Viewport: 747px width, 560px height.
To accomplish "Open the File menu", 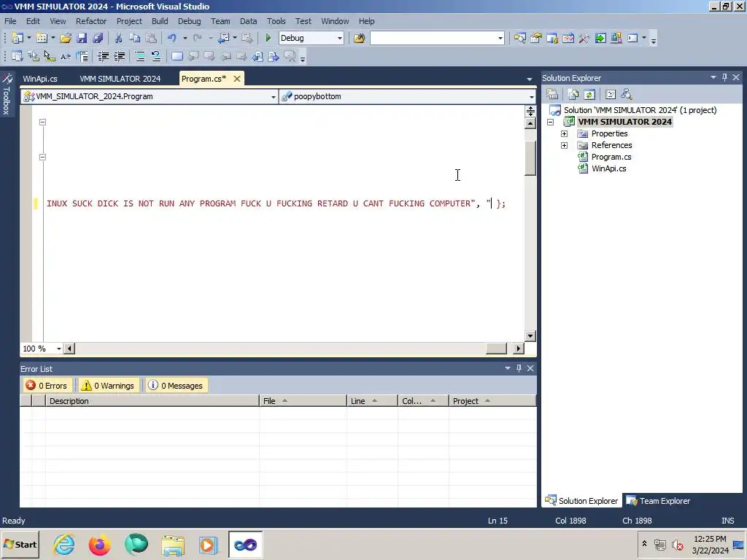I will [10, 21].
